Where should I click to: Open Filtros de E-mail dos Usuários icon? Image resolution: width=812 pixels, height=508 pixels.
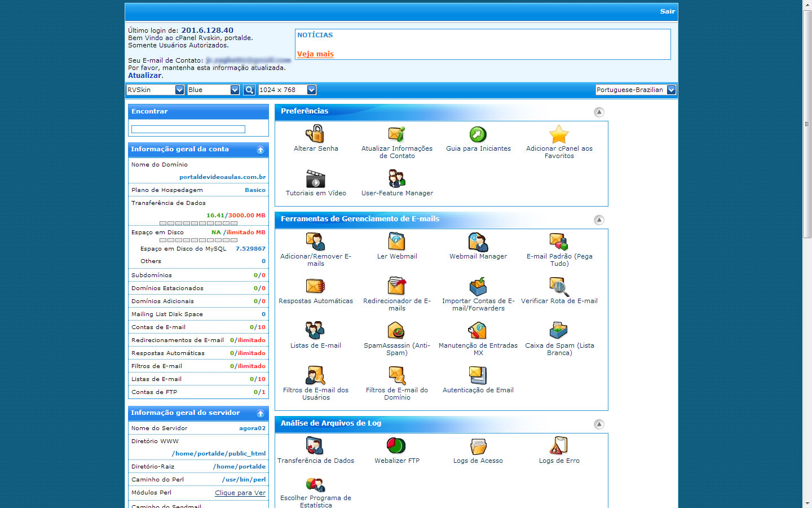(316, 375)
